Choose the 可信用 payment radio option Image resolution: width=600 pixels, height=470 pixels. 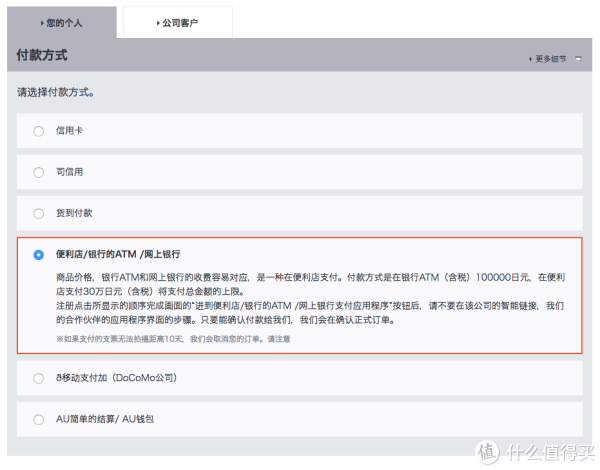[x=38, y=172]
